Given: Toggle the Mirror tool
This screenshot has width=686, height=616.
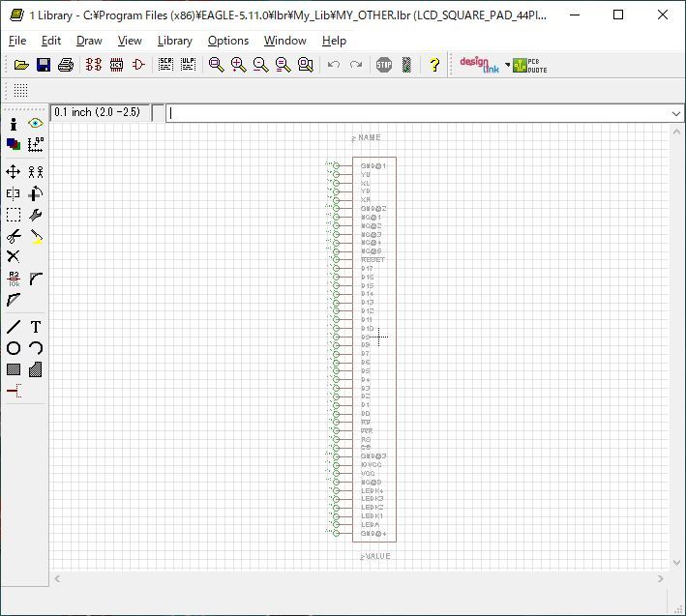Looking at the screenshot, I should [x=14, y=193].
